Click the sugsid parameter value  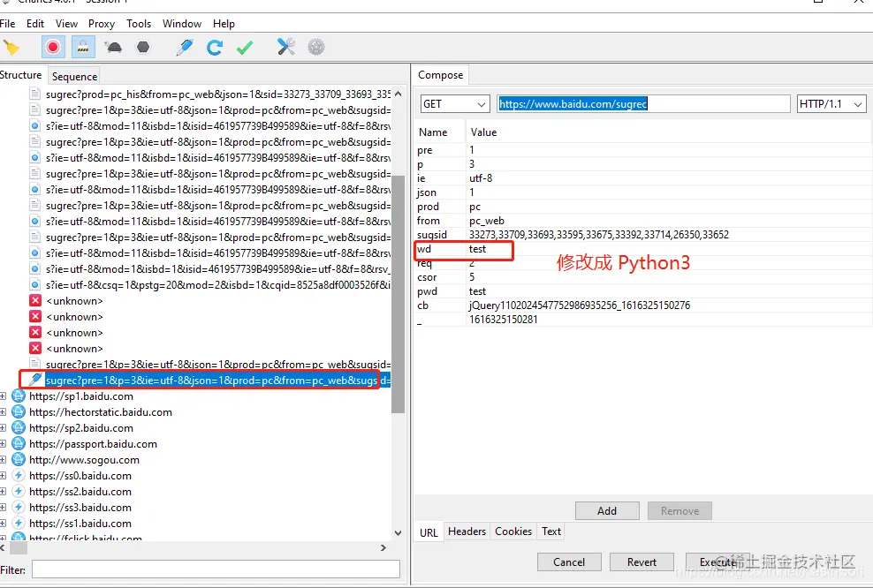tap(599, 235)
